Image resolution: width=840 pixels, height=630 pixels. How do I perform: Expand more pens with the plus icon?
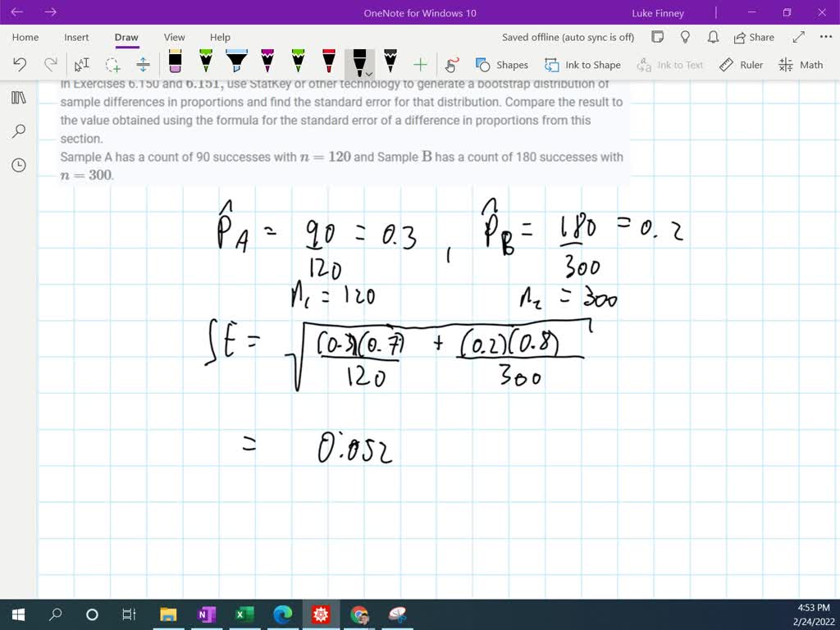pyautogui.click(x=420, y=64)
